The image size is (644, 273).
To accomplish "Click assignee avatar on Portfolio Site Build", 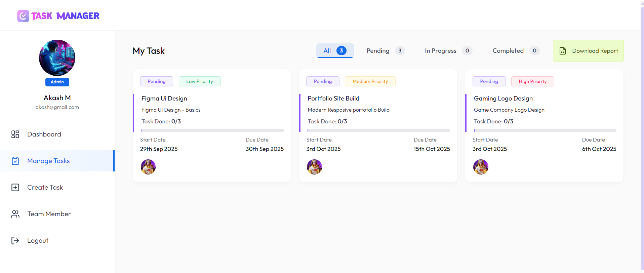I will [314, 167].
